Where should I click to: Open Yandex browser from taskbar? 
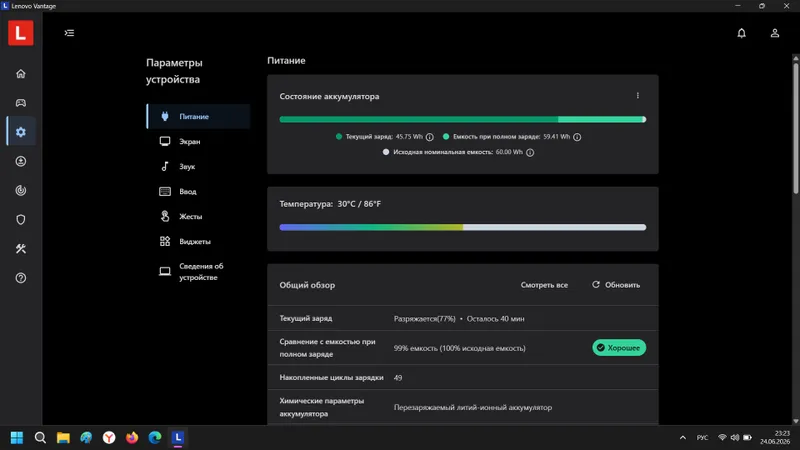(109, 438)
